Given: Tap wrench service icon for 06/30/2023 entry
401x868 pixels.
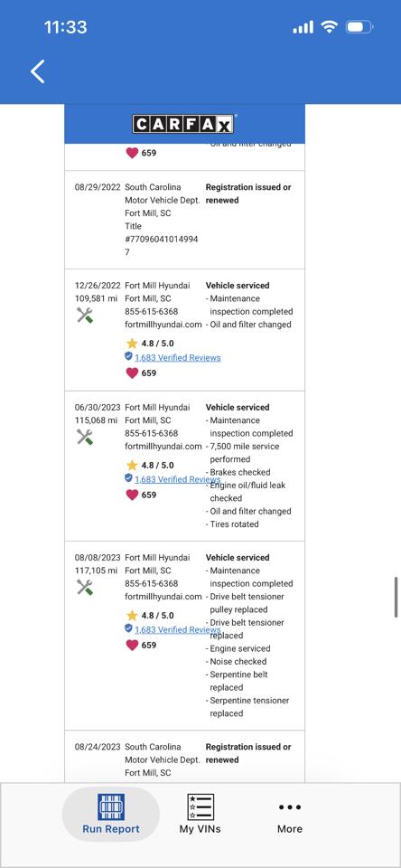Looking at the screenshot, I should (85, 438).
